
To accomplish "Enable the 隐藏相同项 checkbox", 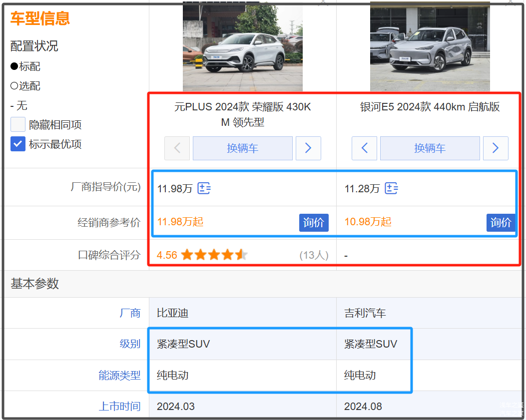I will coord(18,125).
